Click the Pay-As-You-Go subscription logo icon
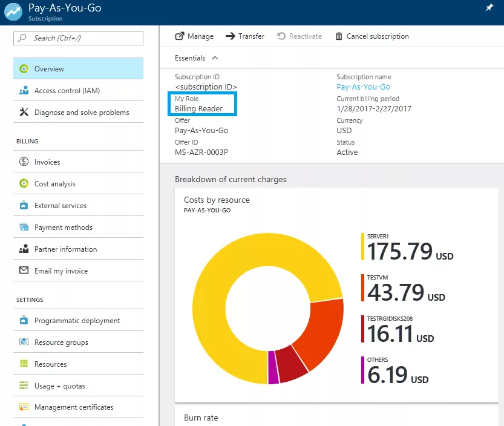Image resolution: width=504 pixels, height=426 pixels. (13, 12)
